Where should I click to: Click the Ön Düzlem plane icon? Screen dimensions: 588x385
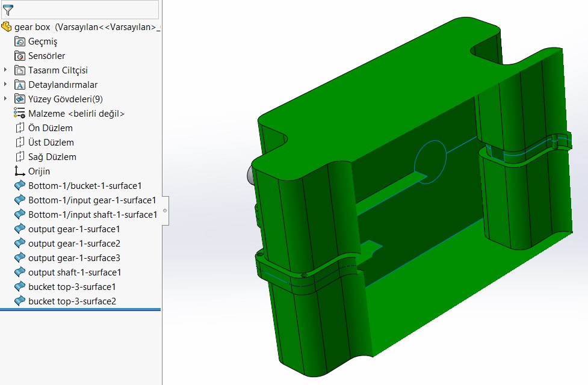[20, 128]
